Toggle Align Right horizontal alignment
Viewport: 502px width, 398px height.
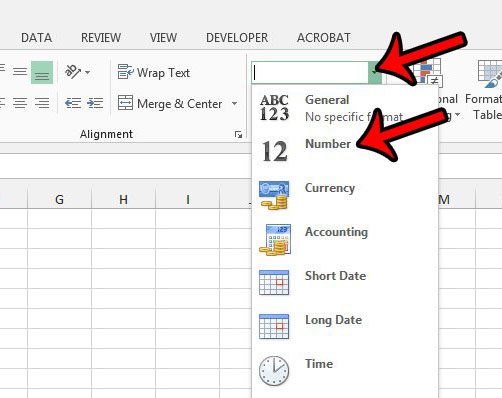click(42, 103)
